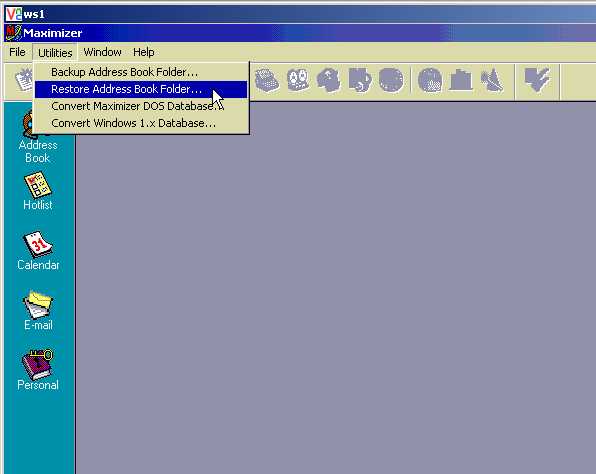Open the E-mail envelope icon

38,311
